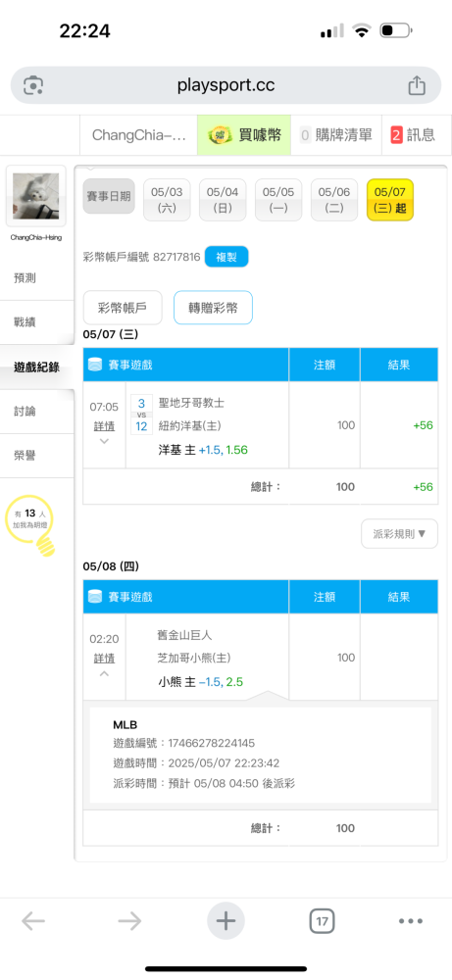Tap bet line 小熊 主 -1.5, 2.5

(200, 682)
